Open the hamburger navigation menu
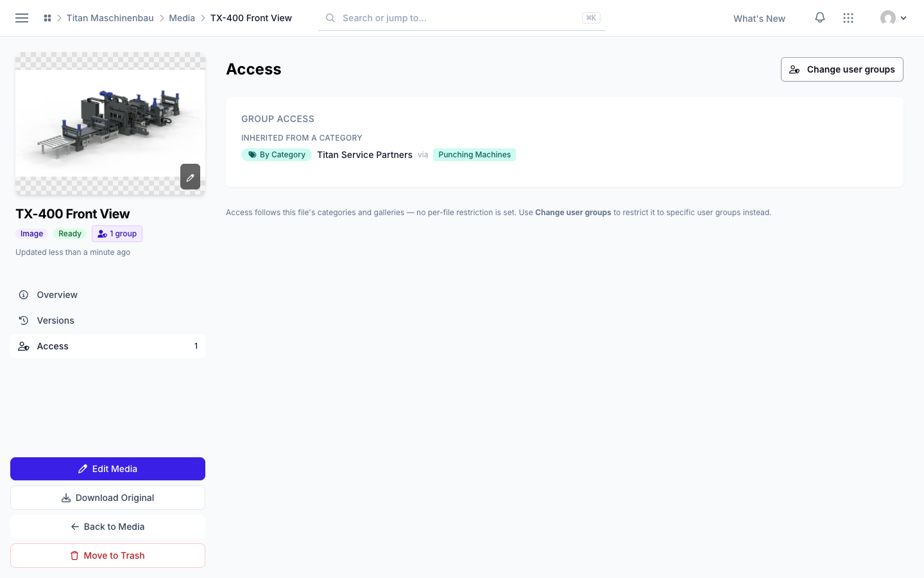The width and height of the screenshot is (924, 578). 22,18
